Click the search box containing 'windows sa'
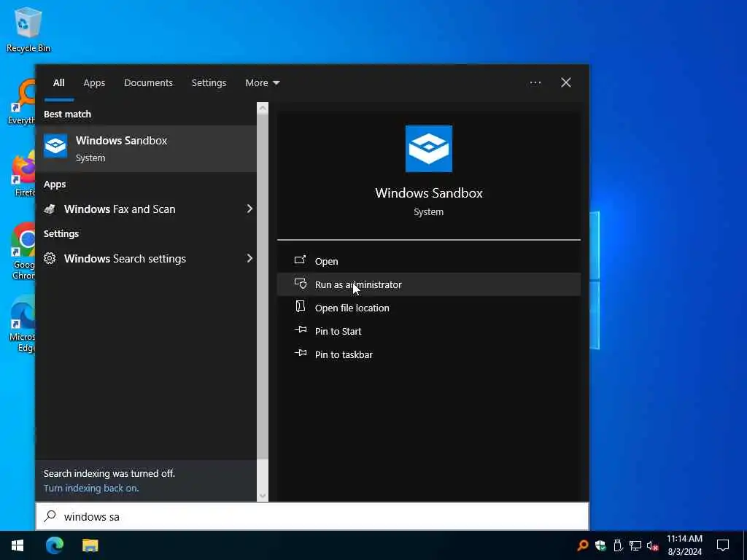The height and width of the screenshot is (560, 747). click(312, 516)
